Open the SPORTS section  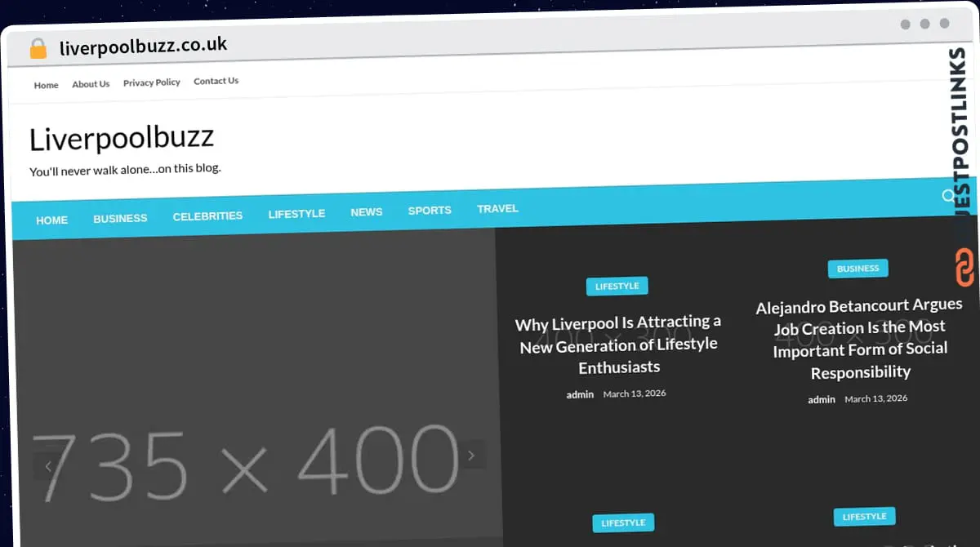click(x=430, y=211)
